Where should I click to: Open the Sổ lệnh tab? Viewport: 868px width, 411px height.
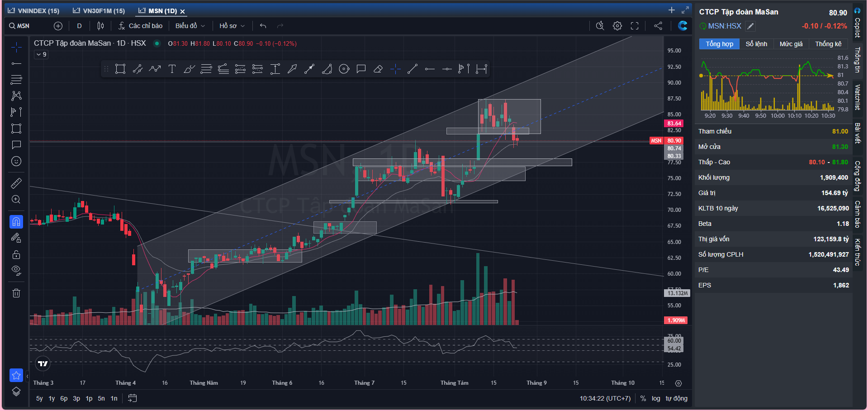coord(756,44)
